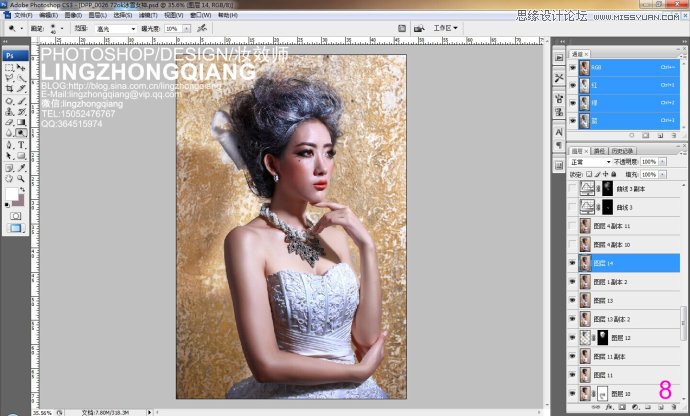Viewport: 690px width, 416px height.
Task: Hide the 图层 12 layer
Action: tap(573, 338)
